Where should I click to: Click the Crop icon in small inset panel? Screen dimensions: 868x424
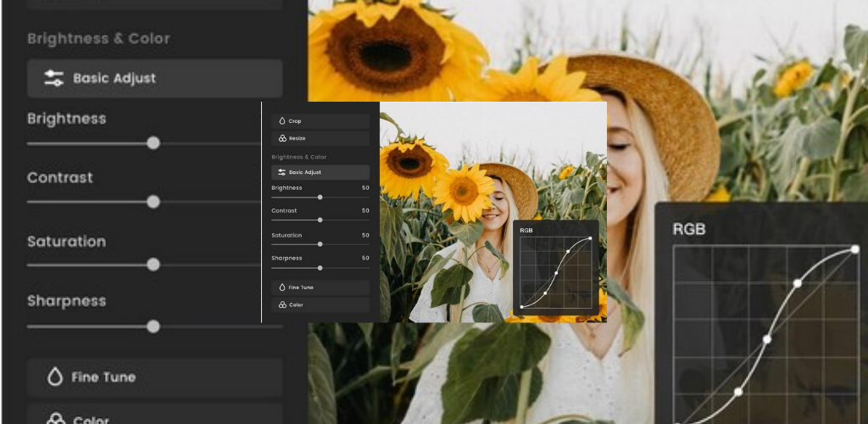(x=281, y=121)
